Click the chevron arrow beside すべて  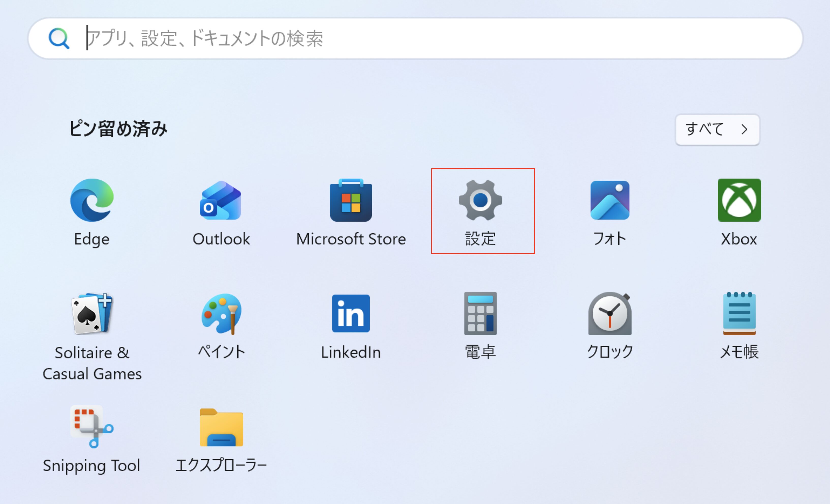coord(744,130)
